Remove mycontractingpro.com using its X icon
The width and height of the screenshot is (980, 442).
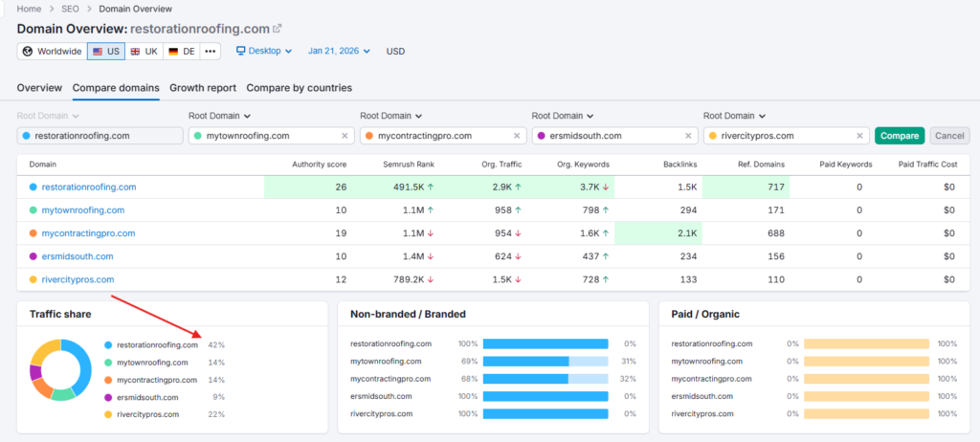tap(518, 136)
